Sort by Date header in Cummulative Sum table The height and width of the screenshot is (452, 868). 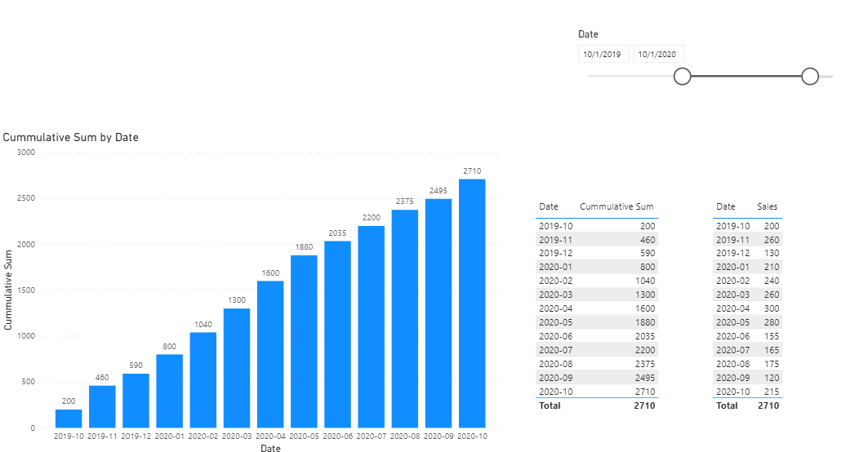pyautogui.click(x=549, y=206)
